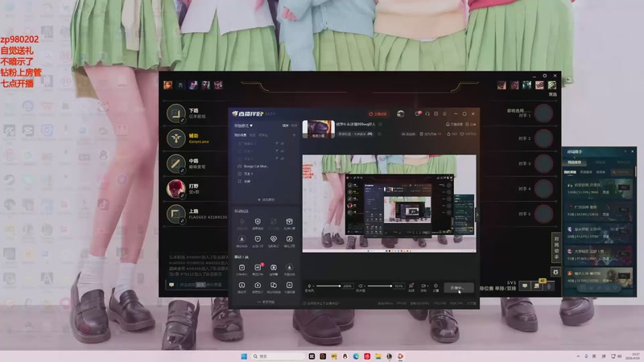Select the 文本 1 source row
The width and height of the screenshot is (644, 362).
tap(265, 174)
